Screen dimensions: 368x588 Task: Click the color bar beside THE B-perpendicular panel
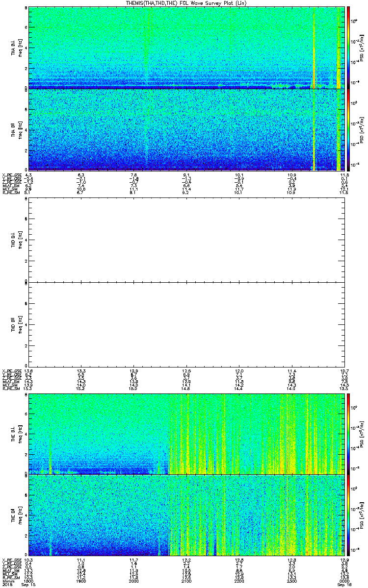pos(348,434)
